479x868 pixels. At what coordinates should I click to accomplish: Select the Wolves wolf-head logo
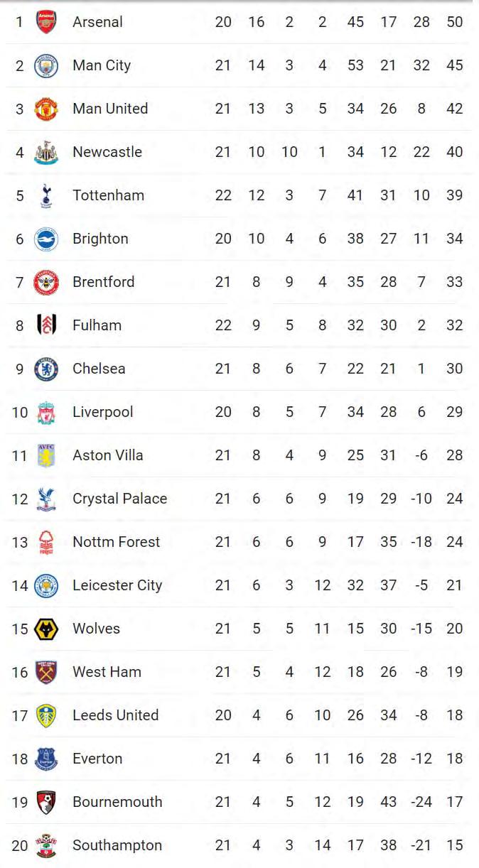(46, 629)
